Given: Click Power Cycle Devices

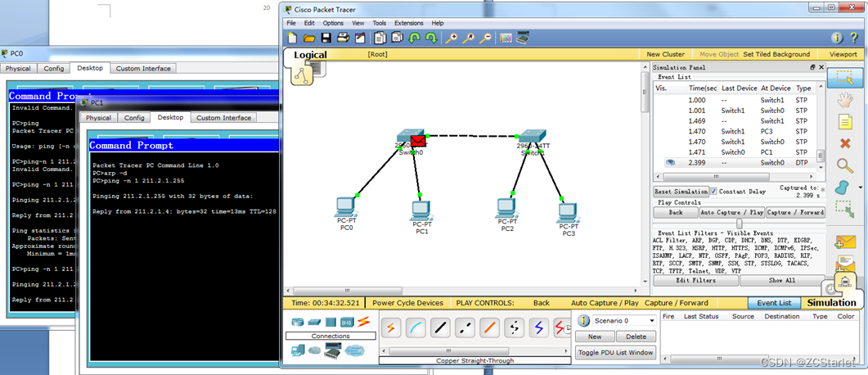Looking at the screenshot, I should [408, 303].
